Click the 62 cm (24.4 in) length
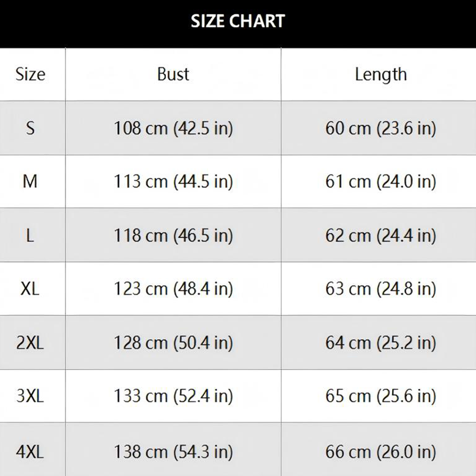Image resolution: width=476 pixels, height=476 pixels. (381, 235)
